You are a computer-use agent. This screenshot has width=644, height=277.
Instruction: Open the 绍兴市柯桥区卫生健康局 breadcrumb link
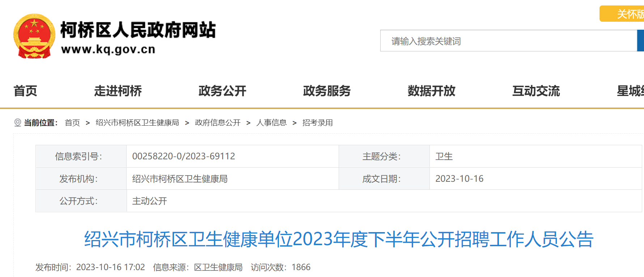[x=137, y=123]
